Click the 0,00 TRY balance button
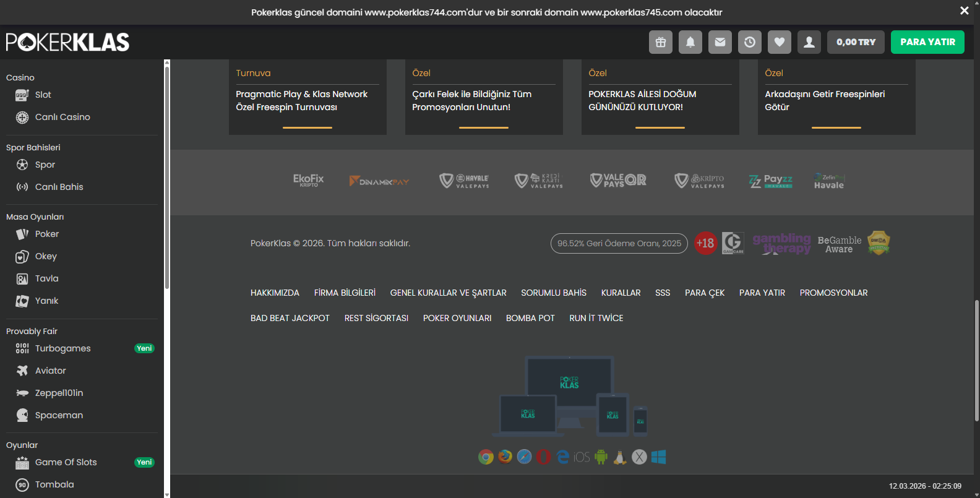This screenshot has width=980, height=498. pyautogui.click(x=856, y=42)
